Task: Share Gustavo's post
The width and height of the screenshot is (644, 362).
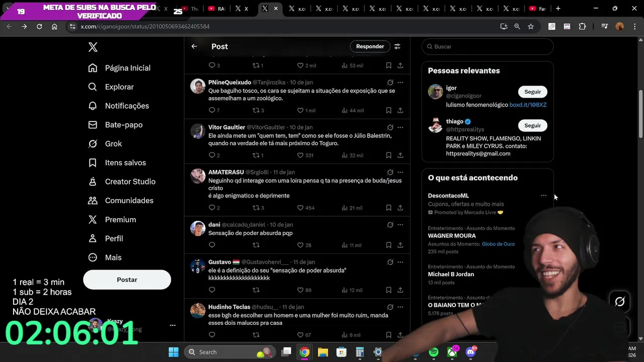Action: (x=400, y=290)
